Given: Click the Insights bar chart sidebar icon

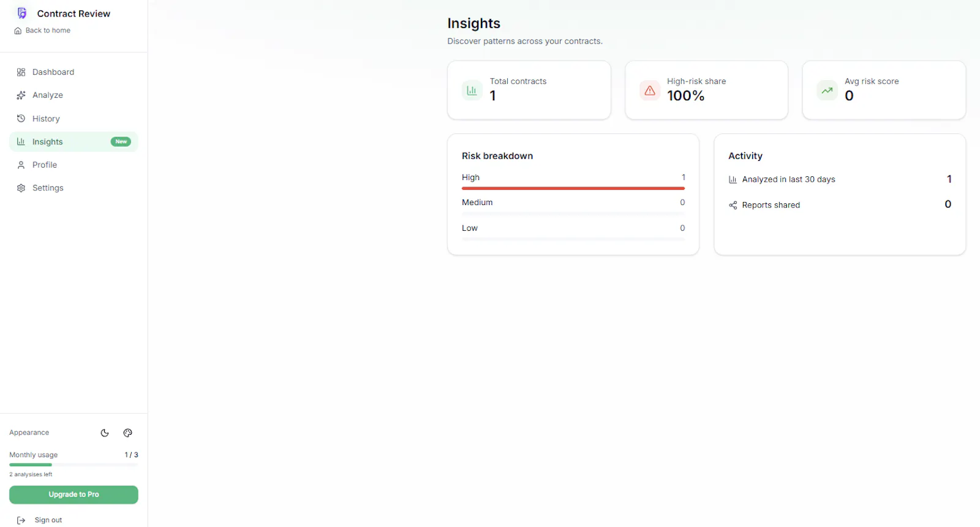Looking at the screenshot, I should click(x=21, y=141).
